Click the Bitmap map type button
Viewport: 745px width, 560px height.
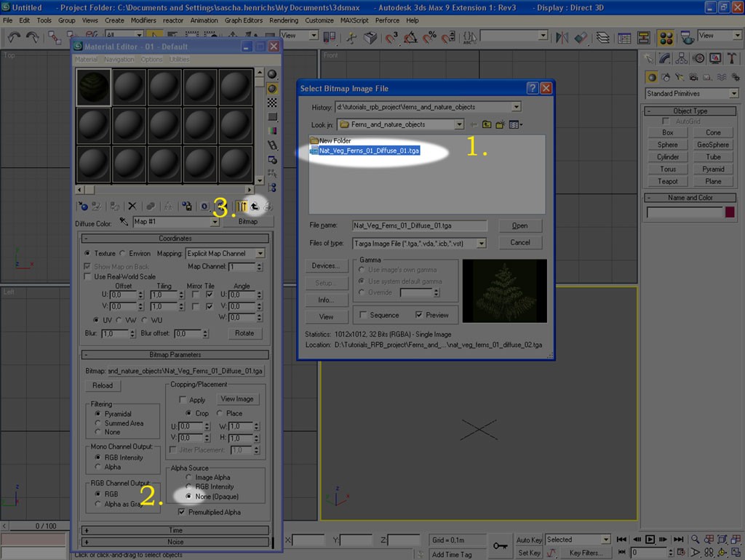[x=248, y=222]
